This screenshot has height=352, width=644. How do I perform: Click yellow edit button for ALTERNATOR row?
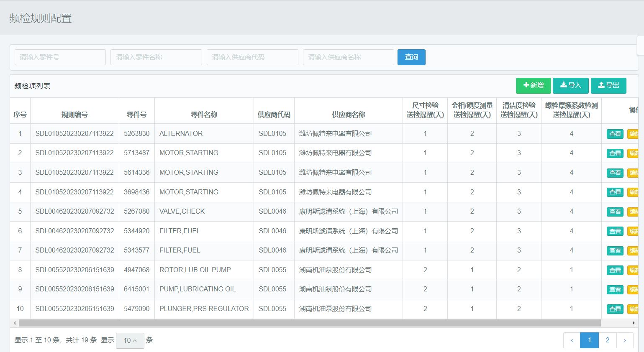(x=633, y=134)
